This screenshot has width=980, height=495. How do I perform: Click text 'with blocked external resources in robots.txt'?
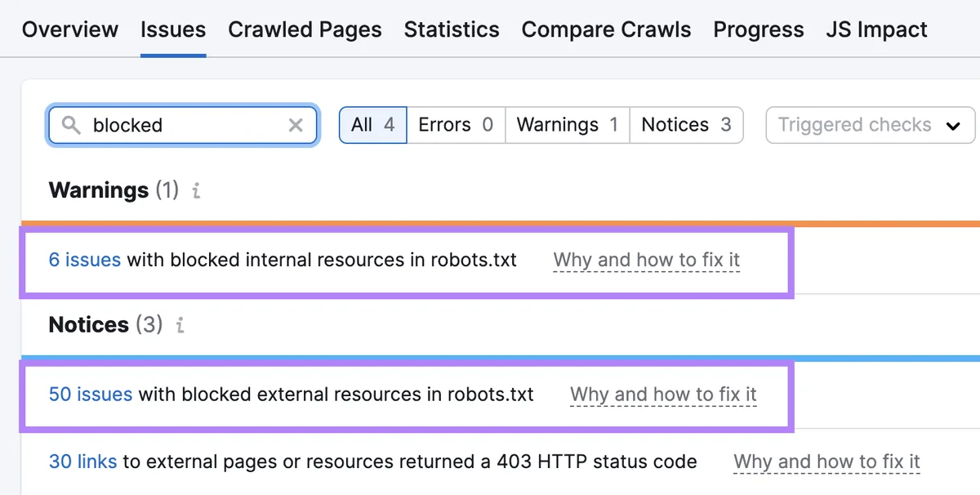[336, 395]
